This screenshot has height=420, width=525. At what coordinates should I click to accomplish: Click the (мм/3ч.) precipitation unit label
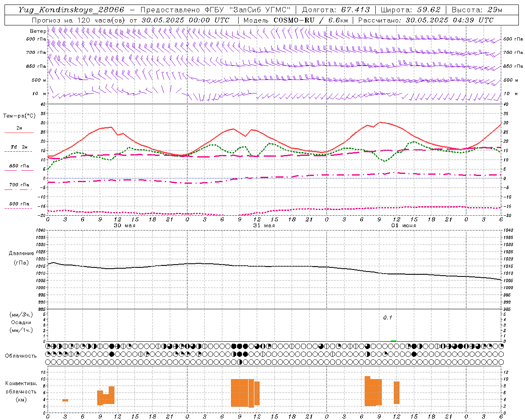[x=21, y=315]
